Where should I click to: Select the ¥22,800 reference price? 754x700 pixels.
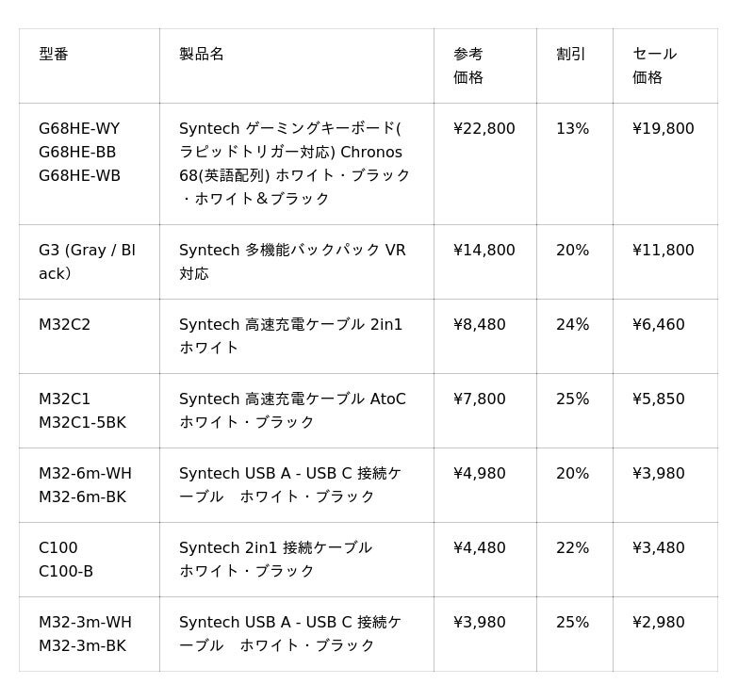(484, 129)
